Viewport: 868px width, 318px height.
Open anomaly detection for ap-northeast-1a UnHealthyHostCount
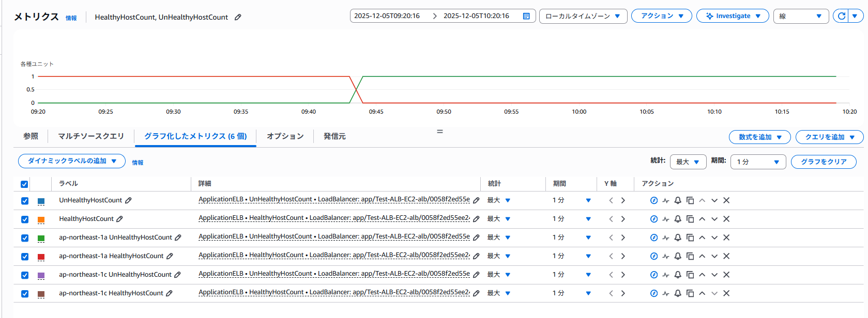[x=666, y=237]
